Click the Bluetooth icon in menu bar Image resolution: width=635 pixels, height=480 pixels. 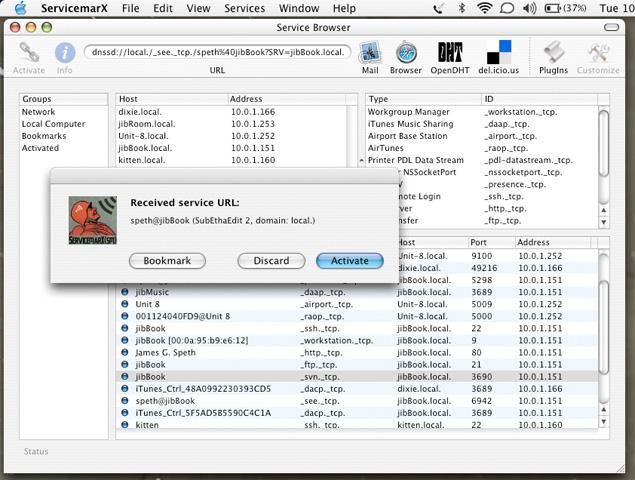461,8
